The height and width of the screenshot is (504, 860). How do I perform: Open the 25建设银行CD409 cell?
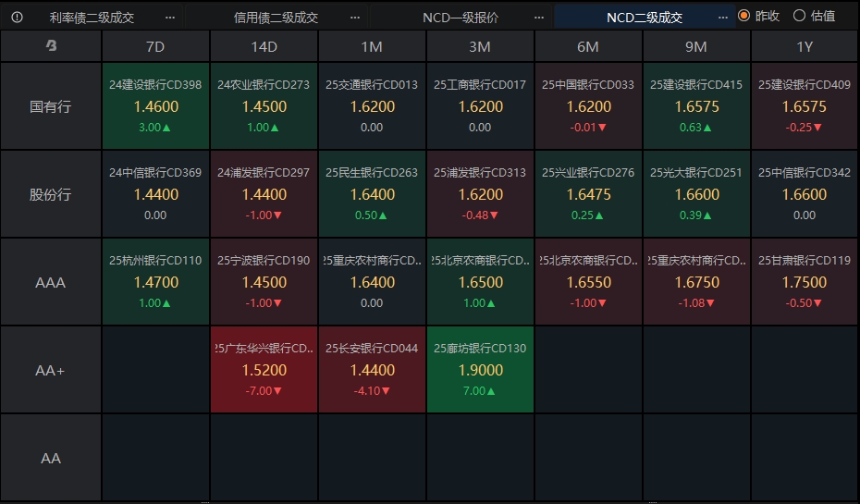click(x=805, y=105)
